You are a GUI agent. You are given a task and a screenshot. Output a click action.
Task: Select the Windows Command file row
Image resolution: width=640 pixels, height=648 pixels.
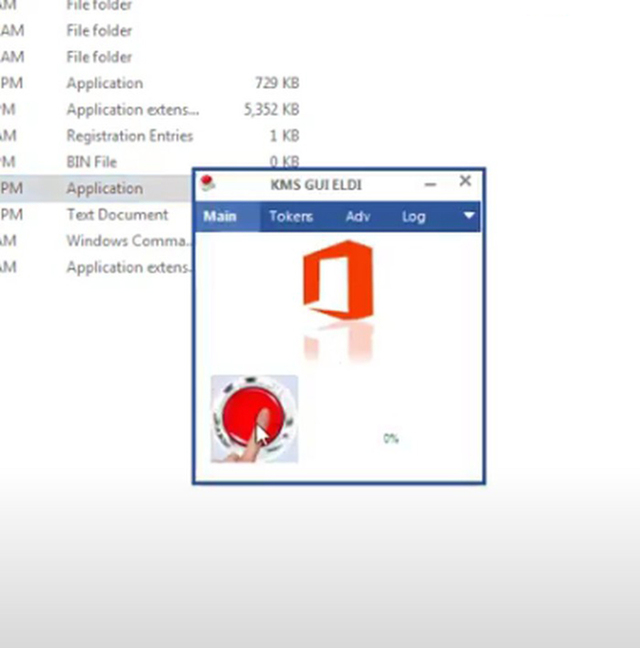point(96,241)
